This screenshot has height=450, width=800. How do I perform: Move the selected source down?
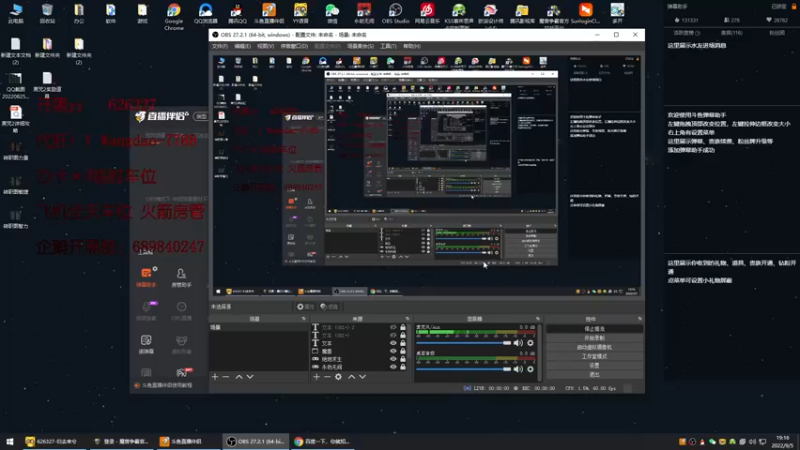(x=362, y=377)
